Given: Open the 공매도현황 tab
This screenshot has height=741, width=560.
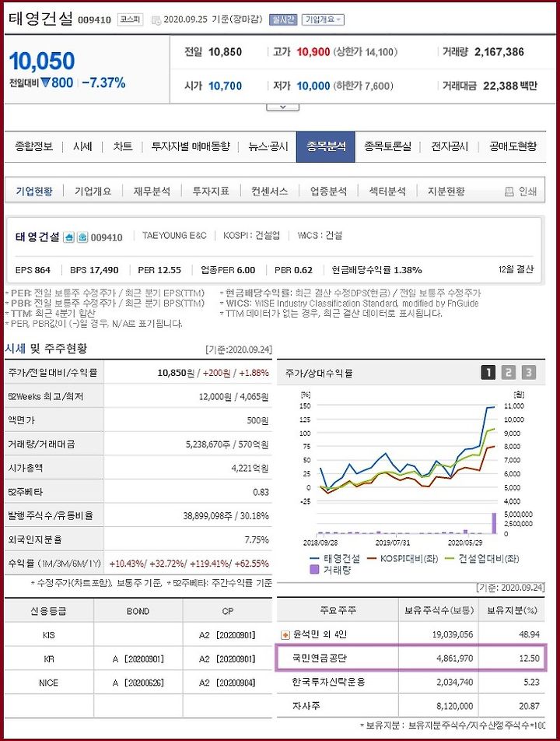Looking at the screenshot, I should 513,146.
